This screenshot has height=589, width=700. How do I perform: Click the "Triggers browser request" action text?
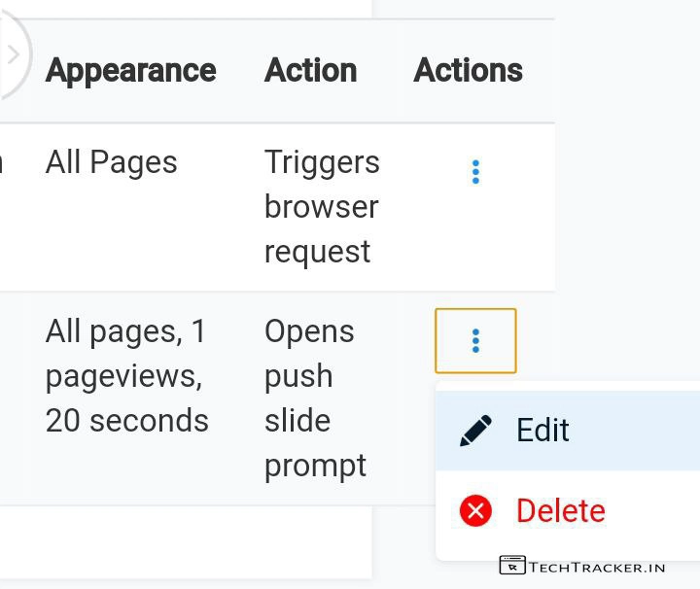pos(321,207)
